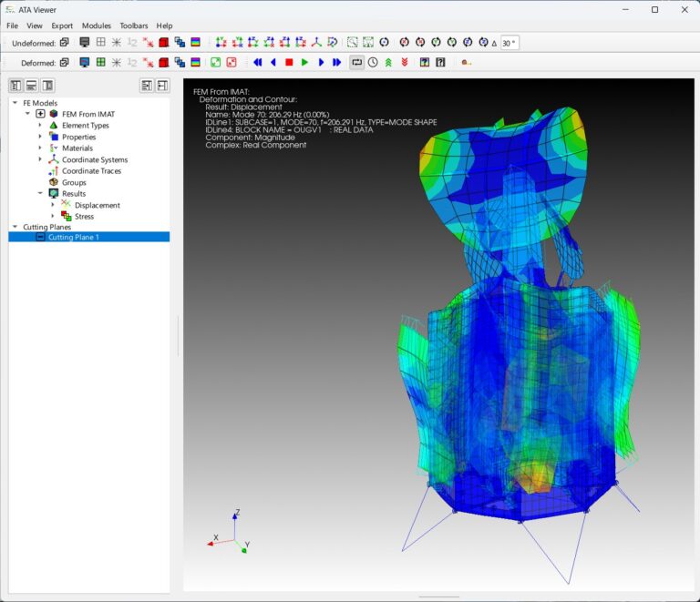Viewport: 700px width, 602px height.
Task: Step back one animation frame
Action: tap(273, 63)
